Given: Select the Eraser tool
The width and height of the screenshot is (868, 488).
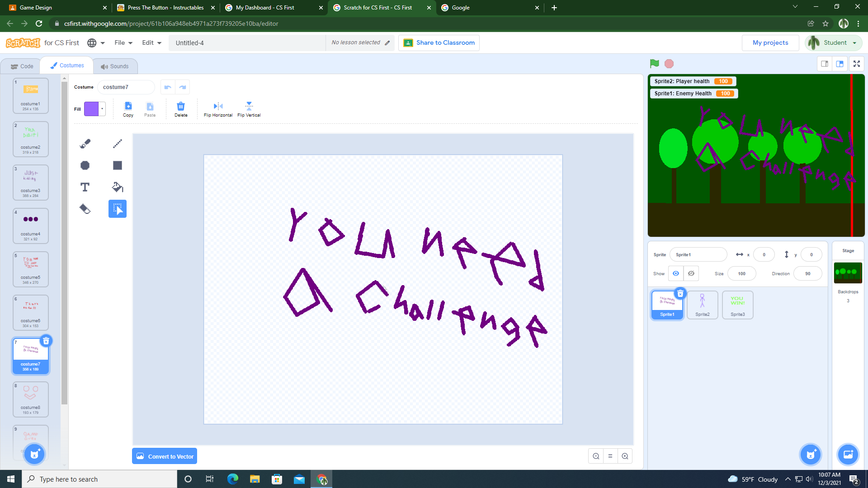Looking at the screenshot, I should point(85,208).
